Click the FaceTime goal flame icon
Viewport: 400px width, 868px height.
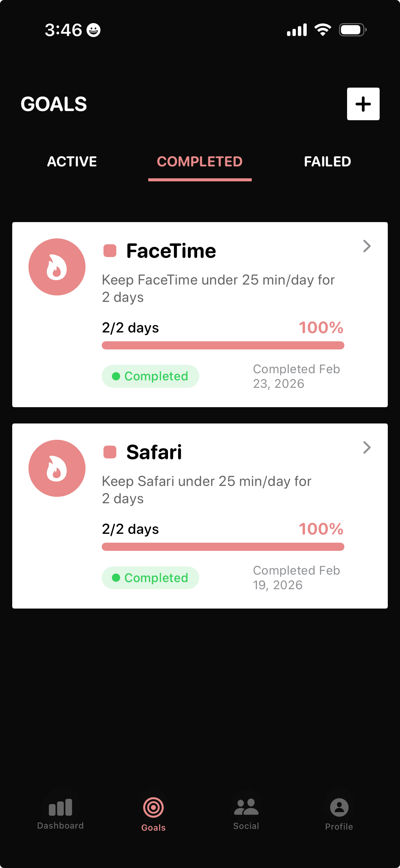57,267
